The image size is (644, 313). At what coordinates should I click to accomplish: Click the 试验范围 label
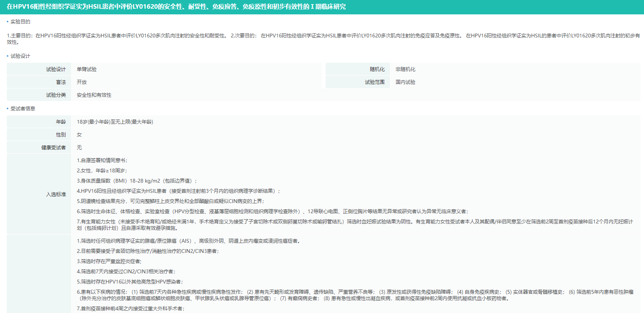pyautogui.click(x=374, y=82)
